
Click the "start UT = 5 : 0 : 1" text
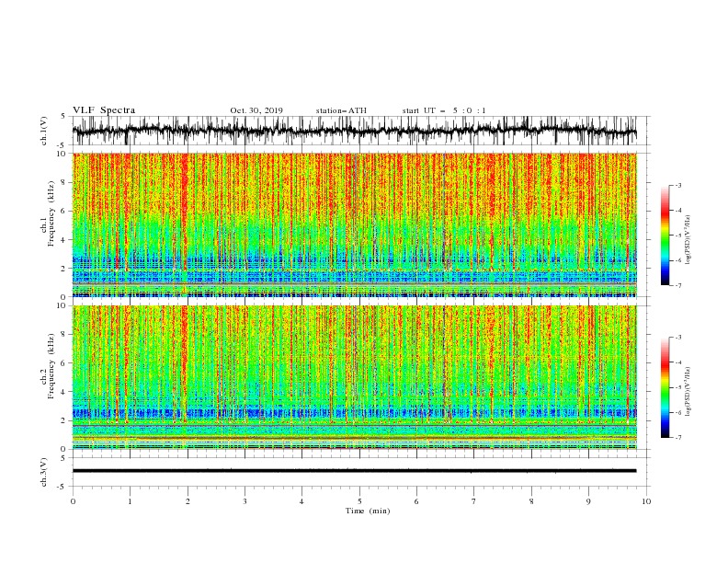(444, 110)
